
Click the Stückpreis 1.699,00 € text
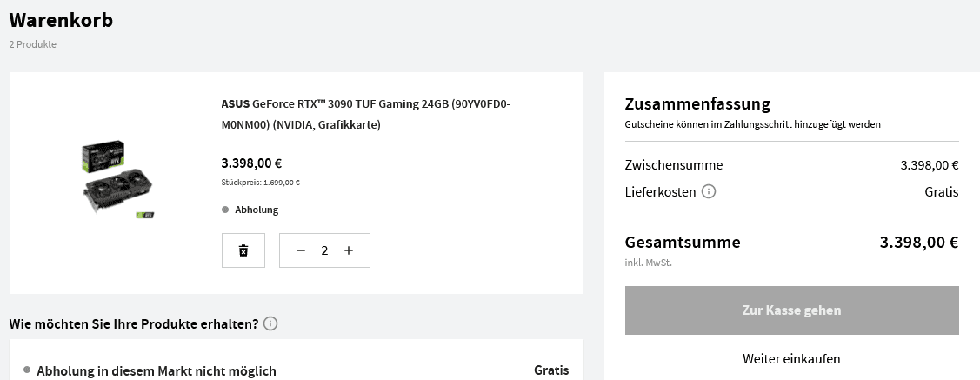tap(261, 183)
